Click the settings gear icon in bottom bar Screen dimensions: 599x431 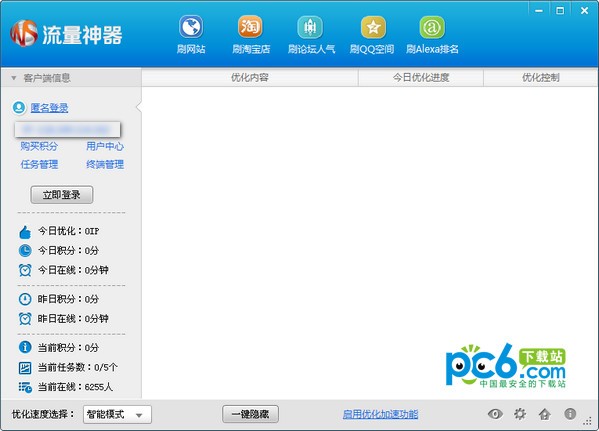click(x=520, y=414)
